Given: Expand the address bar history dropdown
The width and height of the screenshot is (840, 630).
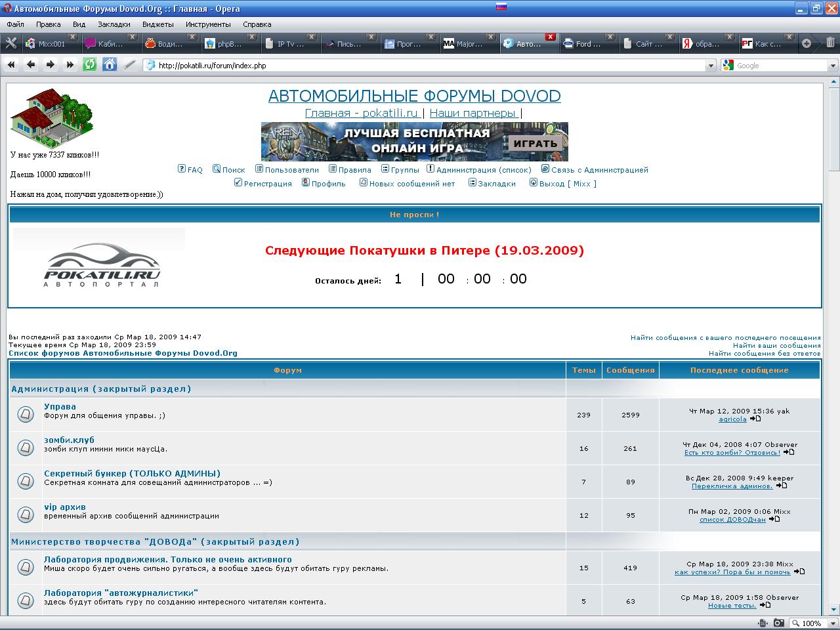Looking at the screenshot, I should (711, 66).
